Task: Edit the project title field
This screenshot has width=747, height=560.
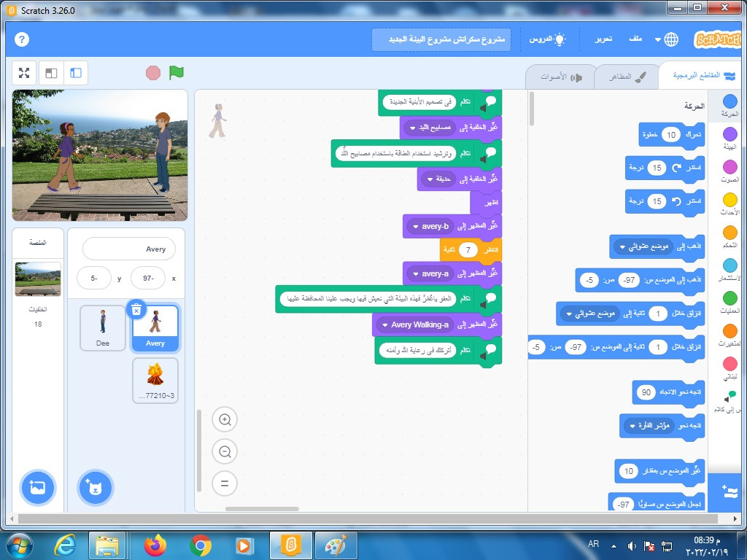Action: tap(441, 39)
